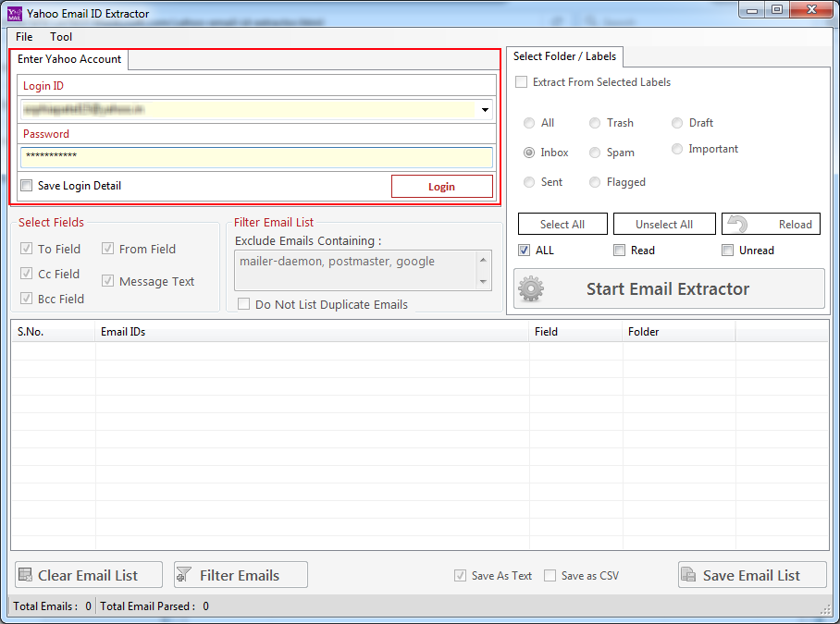Viewport: 840px width, 624px height.
Task: Close the Yahoo Email ID Extractor window
Action: coord(811,10)
